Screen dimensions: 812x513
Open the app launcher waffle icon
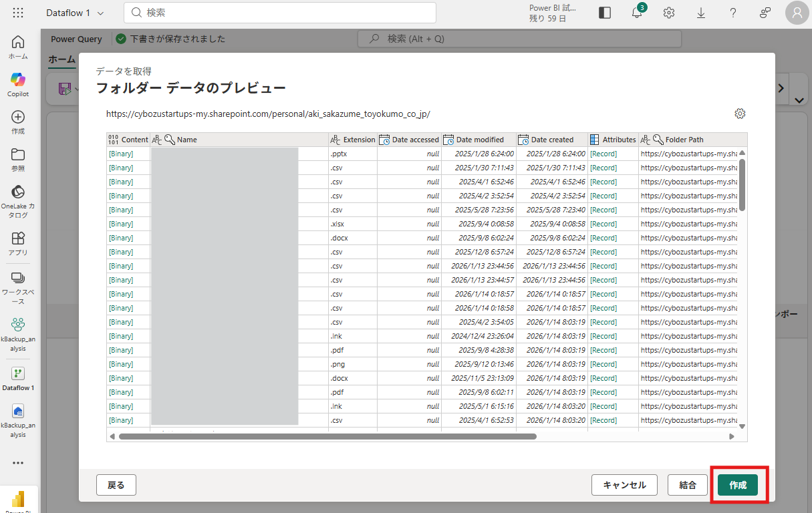[18, 13]
